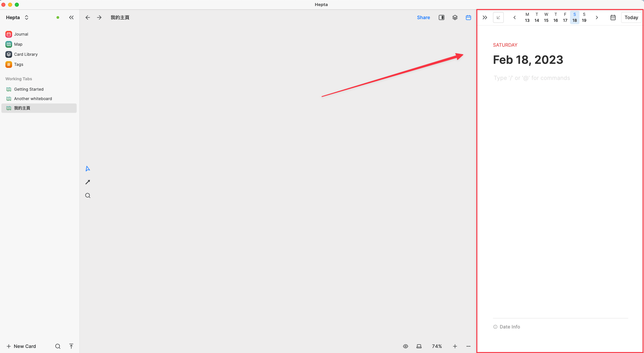Click the zoom in plus button
This screenshot has height=353, width=644.
[x=455, y=346]
